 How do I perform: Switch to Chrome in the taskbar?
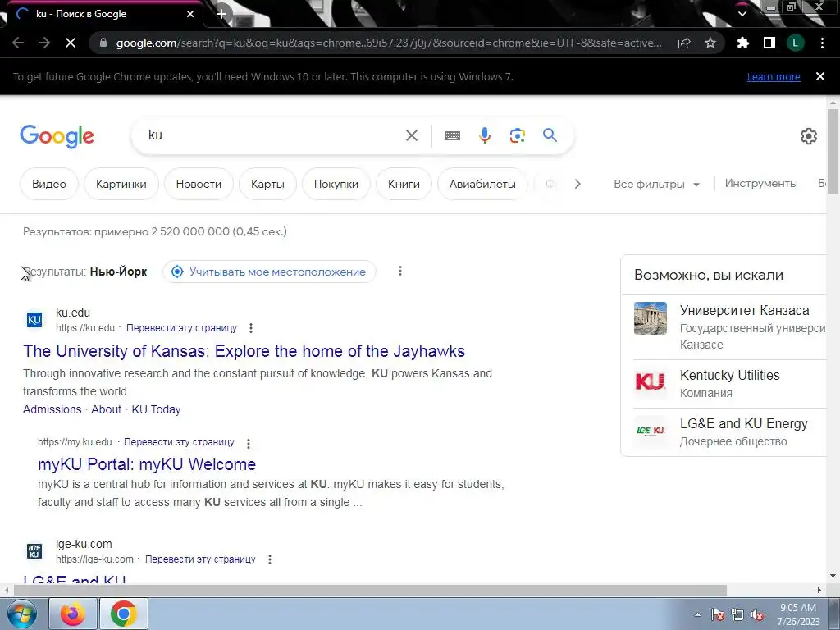(x=124, y=614)
